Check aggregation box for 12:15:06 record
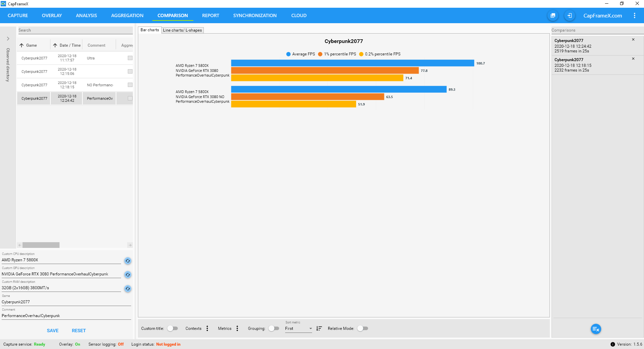Viewport: 644px width, 349px height. (x=130, y=72)
